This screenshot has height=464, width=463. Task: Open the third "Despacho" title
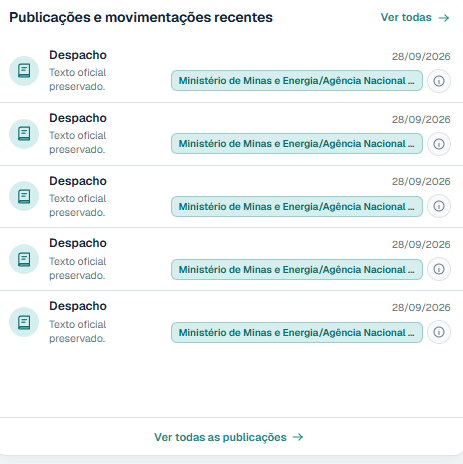coord(78,181)
